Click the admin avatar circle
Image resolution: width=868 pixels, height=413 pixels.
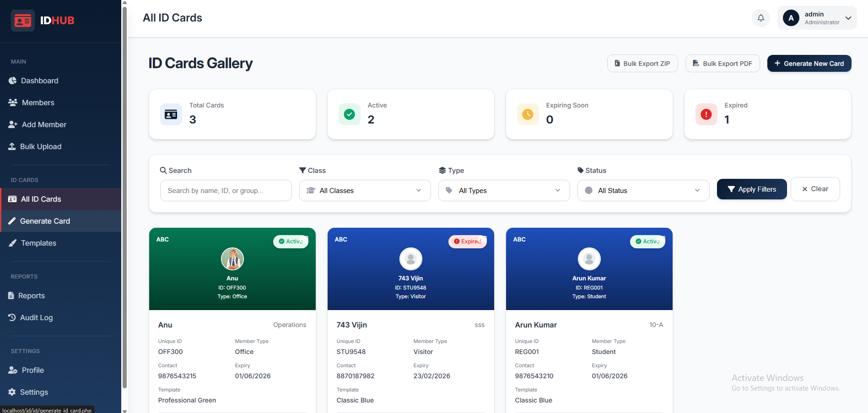click(791, 18)
